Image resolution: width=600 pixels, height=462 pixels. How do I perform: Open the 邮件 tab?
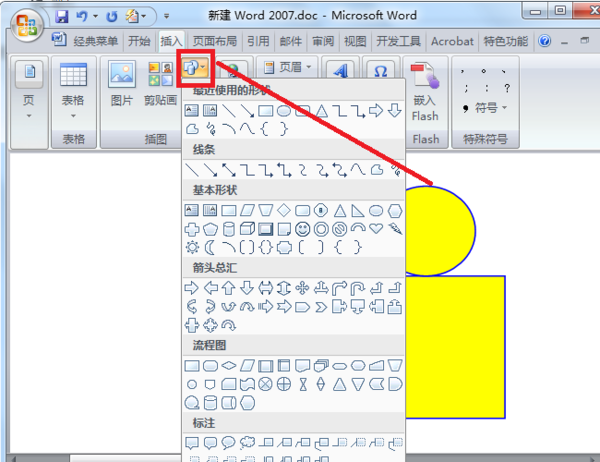click(290, 41)
